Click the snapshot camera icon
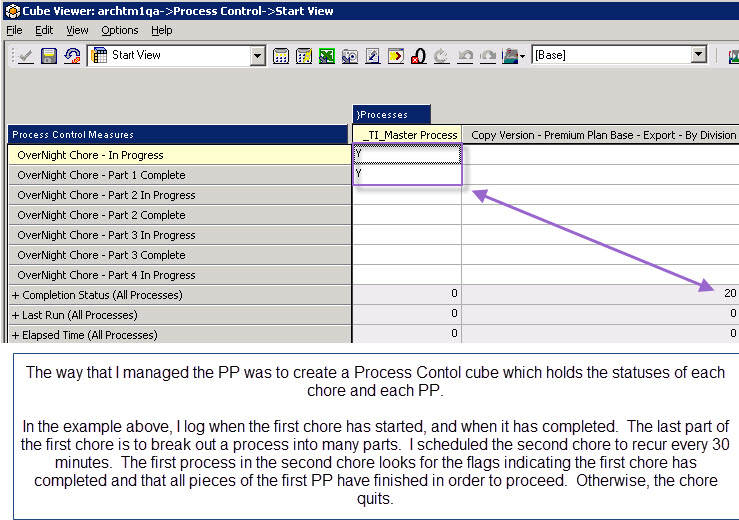739x520 pixels. 350,56
